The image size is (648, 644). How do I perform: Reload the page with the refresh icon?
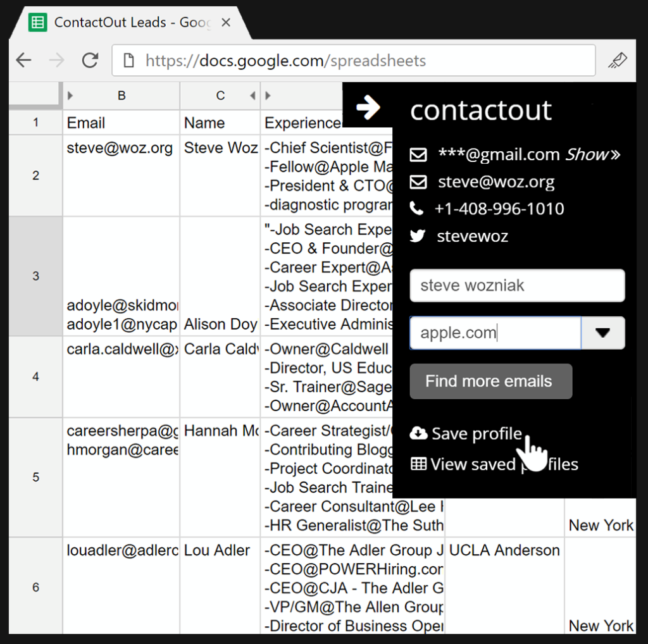(90, 60)
